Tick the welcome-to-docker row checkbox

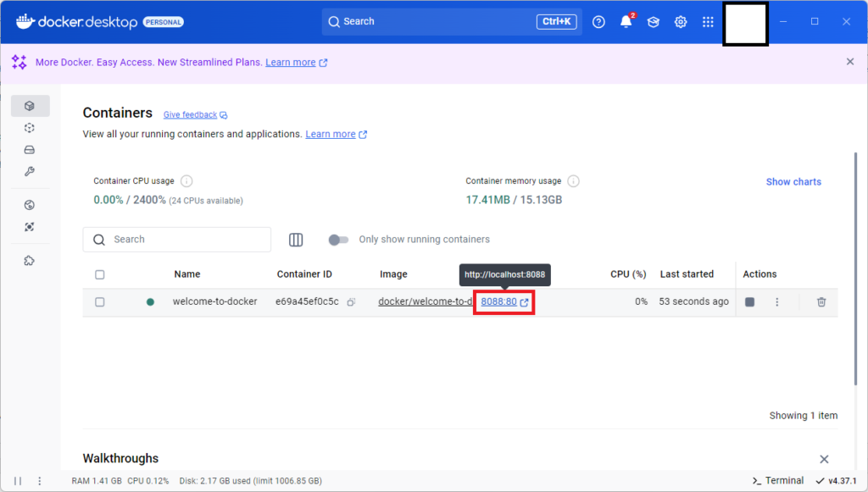(x=100, y=301)
